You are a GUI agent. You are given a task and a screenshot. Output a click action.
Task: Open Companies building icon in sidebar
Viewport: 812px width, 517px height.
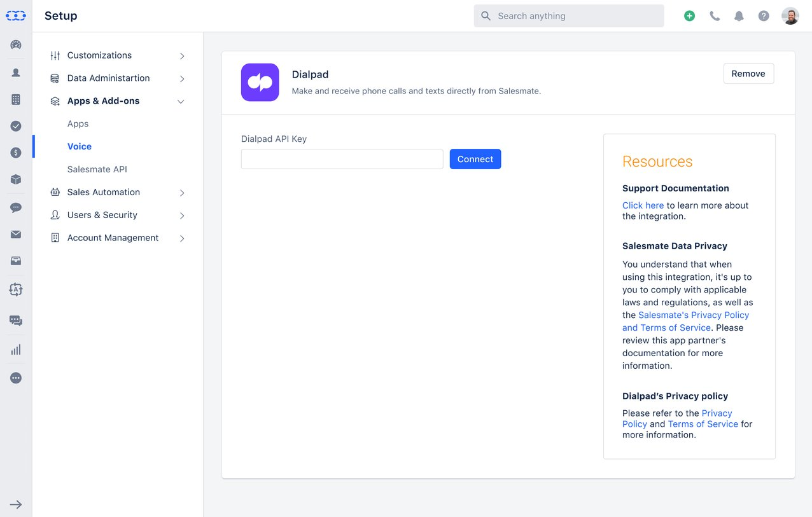[x=16, y=99]
